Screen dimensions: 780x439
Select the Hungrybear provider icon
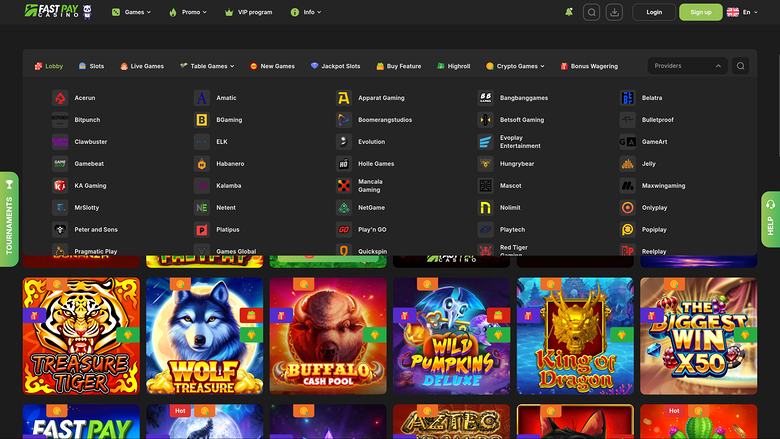(x=486, y=164)
